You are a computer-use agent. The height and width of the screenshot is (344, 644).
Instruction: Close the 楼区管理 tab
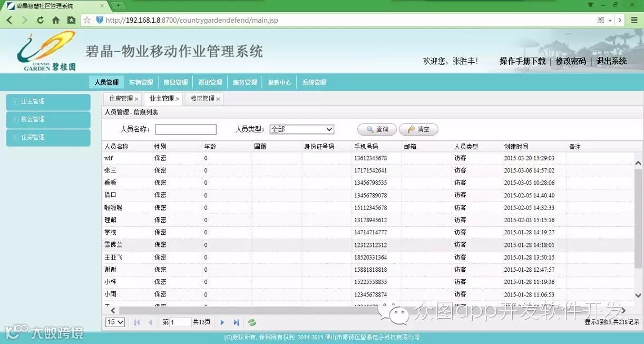click(x=218, y=99)
